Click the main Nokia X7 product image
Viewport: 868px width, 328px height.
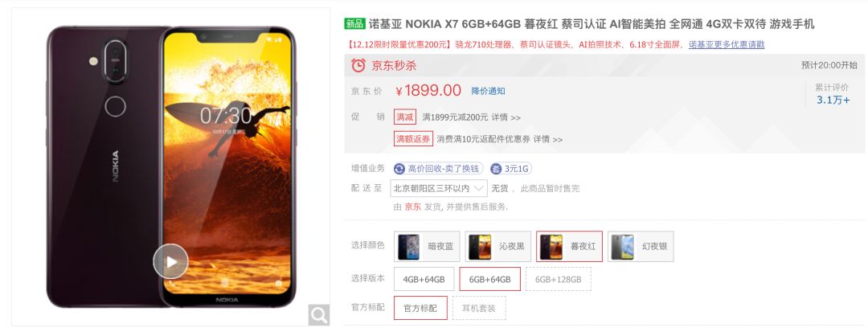pos(171,166)
